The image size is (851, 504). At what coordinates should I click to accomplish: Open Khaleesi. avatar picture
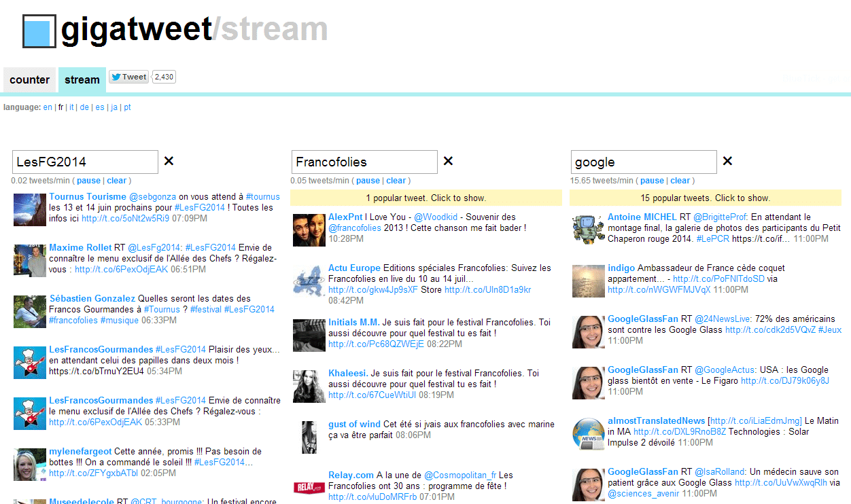pos(309,386)
